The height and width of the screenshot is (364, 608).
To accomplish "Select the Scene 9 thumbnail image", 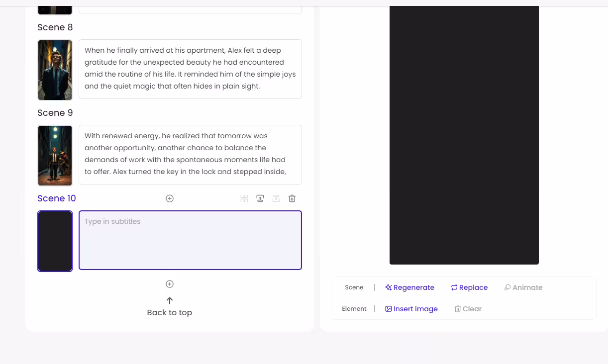I will pyautogui.click(x=55, y=156).
